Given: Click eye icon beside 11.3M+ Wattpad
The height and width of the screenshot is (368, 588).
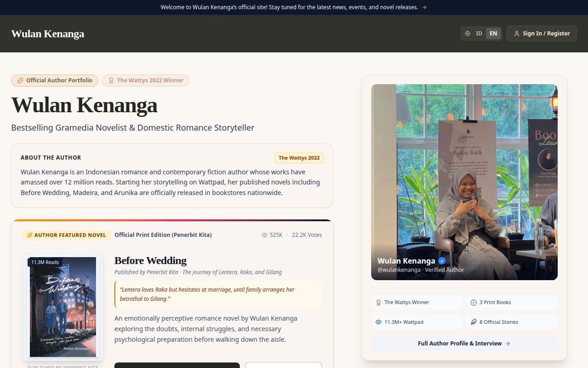Looking at the screenshot, I should 379,322.
